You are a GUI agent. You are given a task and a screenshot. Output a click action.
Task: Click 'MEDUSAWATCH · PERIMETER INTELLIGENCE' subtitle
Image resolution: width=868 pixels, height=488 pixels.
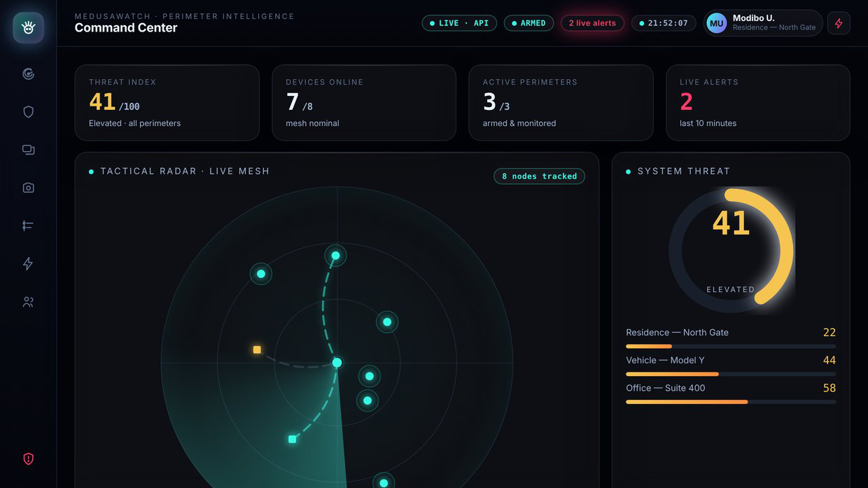(185, 16)
